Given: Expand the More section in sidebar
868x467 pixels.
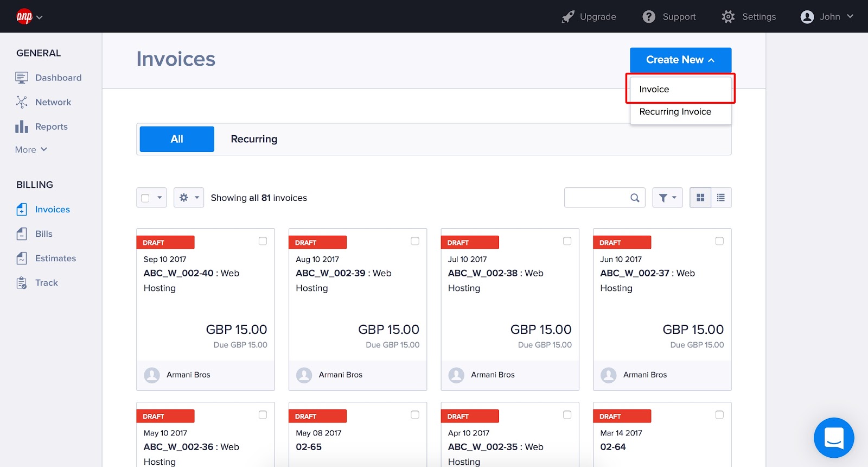Looking at the screenshot, I should [31, 149].
